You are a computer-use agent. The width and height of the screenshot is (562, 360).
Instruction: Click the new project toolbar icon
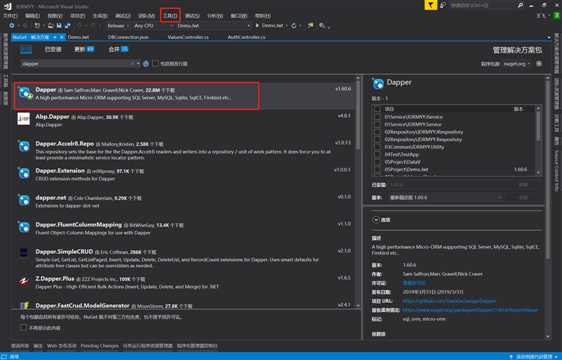point(37,25)
